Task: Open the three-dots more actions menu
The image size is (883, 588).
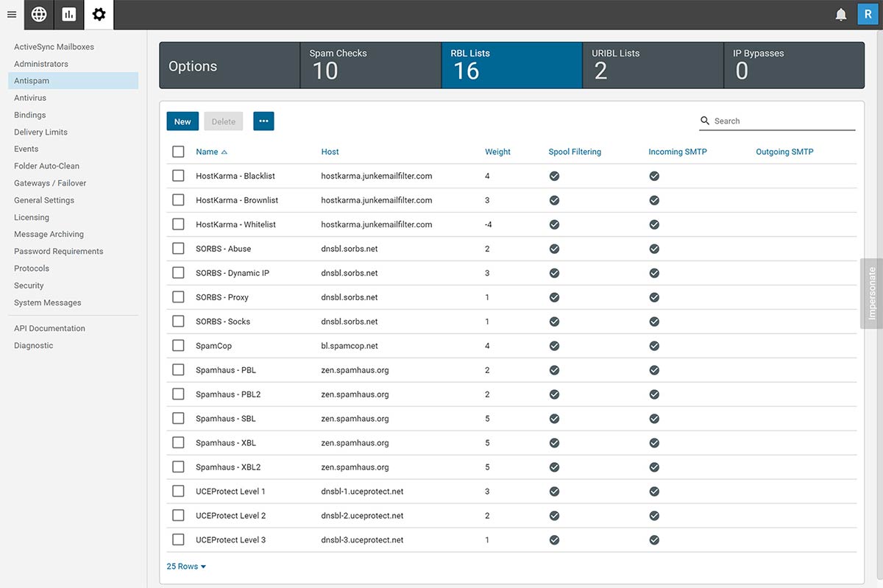Action: click(263, 121)
